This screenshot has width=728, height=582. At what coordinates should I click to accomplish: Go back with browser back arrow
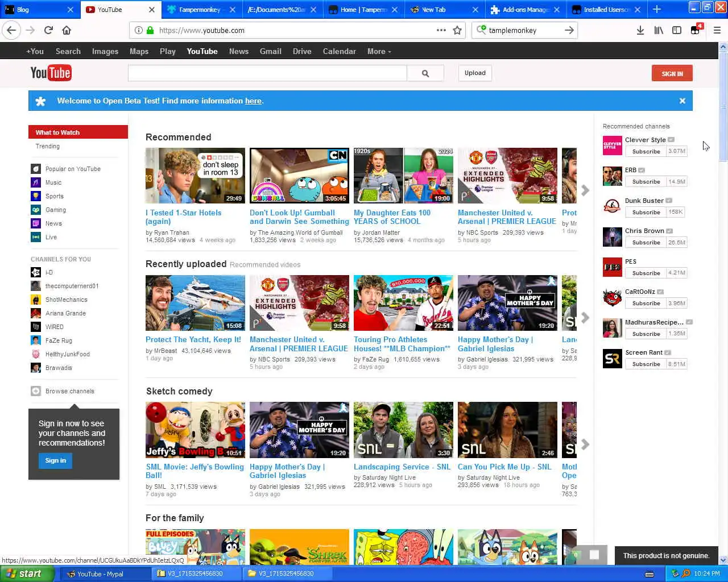(11, 30)
